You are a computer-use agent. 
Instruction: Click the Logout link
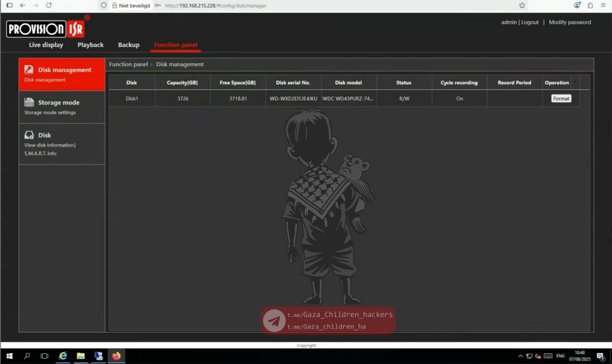pyautogui.click(x=530, y=22)
